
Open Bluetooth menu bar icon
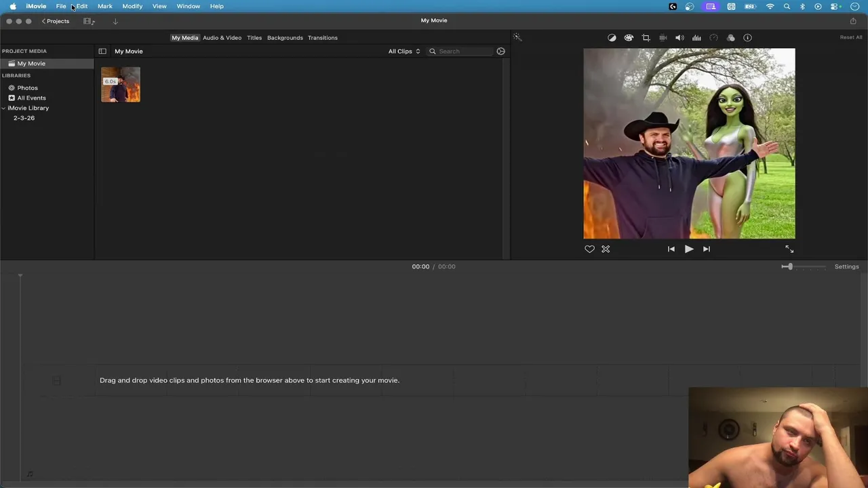[x=802, y=6]
